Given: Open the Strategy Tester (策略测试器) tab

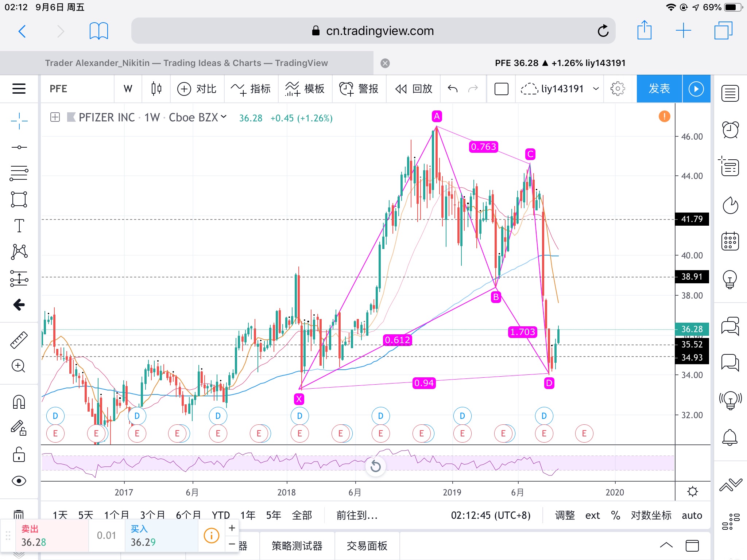Looking at the screenshot, I should click(x=297, y=546).
